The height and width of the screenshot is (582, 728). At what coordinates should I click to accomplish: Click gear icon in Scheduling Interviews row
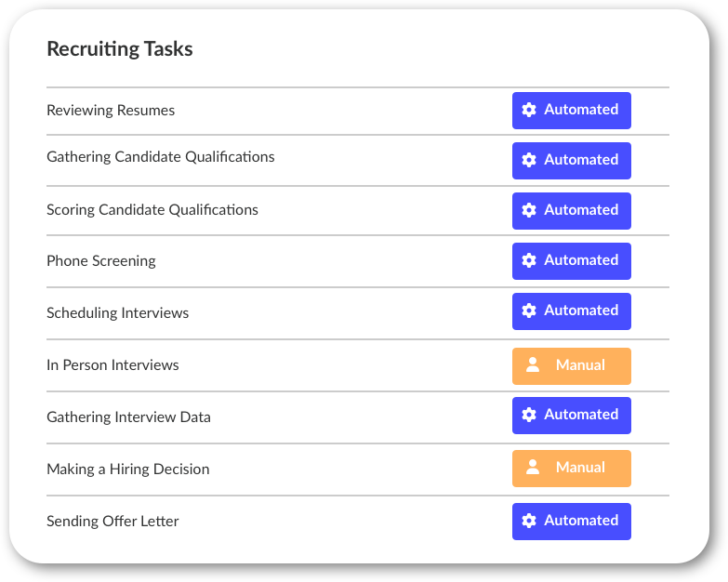[529, 310]
